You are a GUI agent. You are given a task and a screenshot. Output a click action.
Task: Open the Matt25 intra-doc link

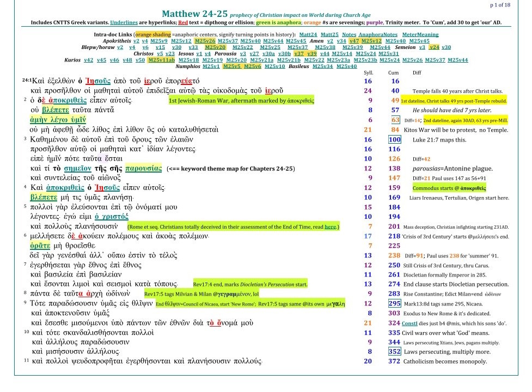click(329, 35)
